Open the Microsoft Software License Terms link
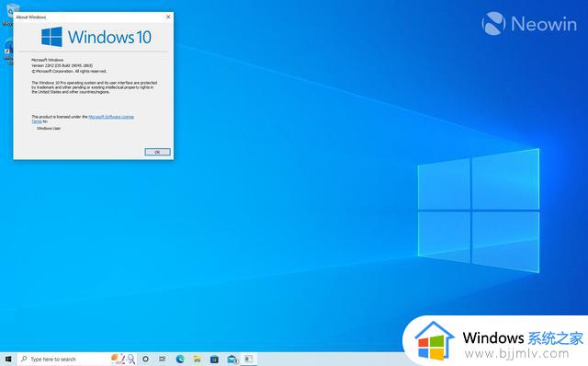 click(111, 117)
